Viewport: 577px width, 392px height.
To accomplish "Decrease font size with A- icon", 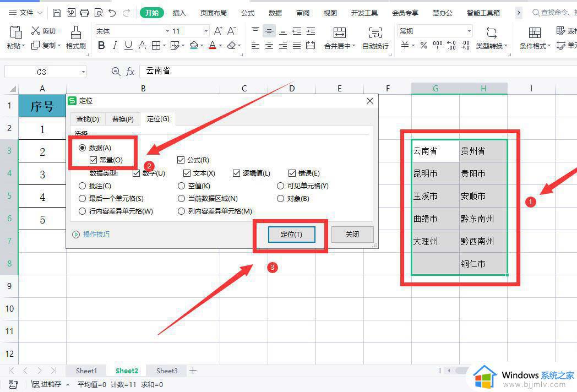I will [x=231, y=31].
